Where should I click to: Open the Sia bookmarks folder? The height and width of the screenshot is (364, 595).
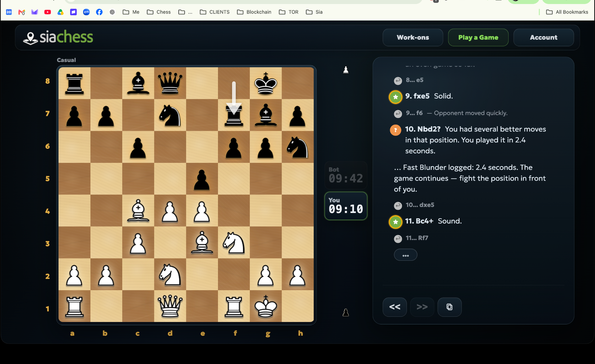314,12
